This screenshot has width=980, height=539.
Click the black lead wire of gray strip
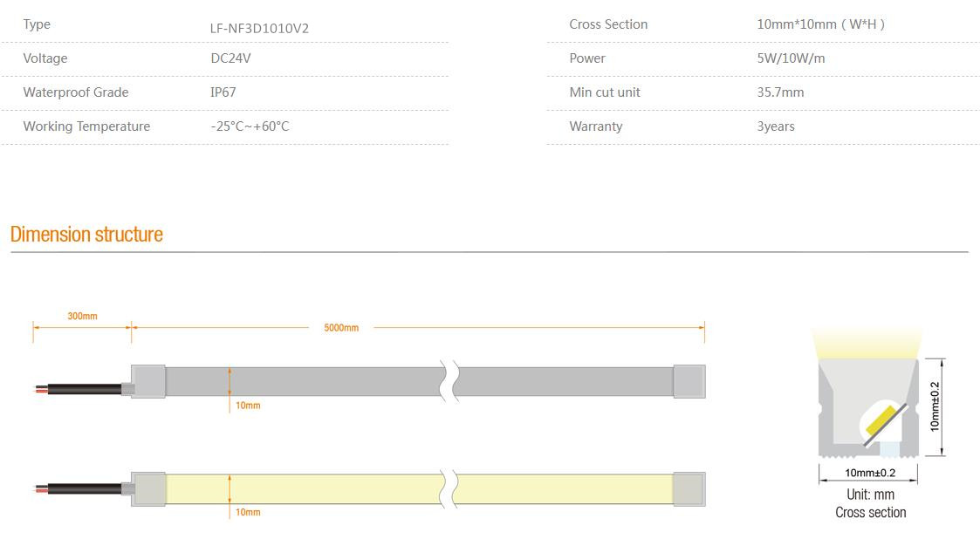coord(84,389)
